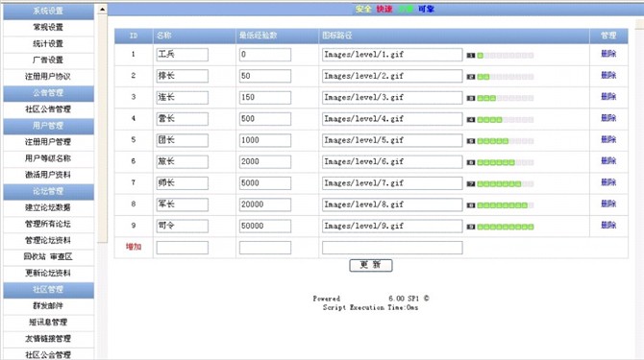Focus the name field containing 团长
The image size is (644, 360).
pos(183,140)
